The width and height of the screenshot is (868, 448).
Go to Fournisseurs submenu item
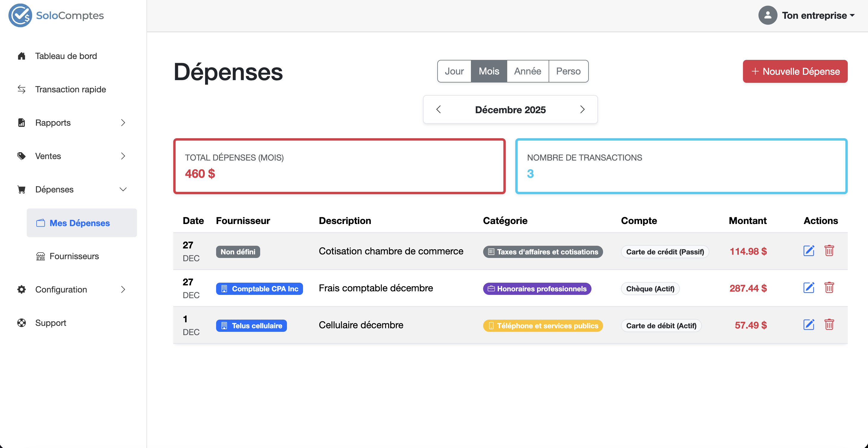point(74,256)
